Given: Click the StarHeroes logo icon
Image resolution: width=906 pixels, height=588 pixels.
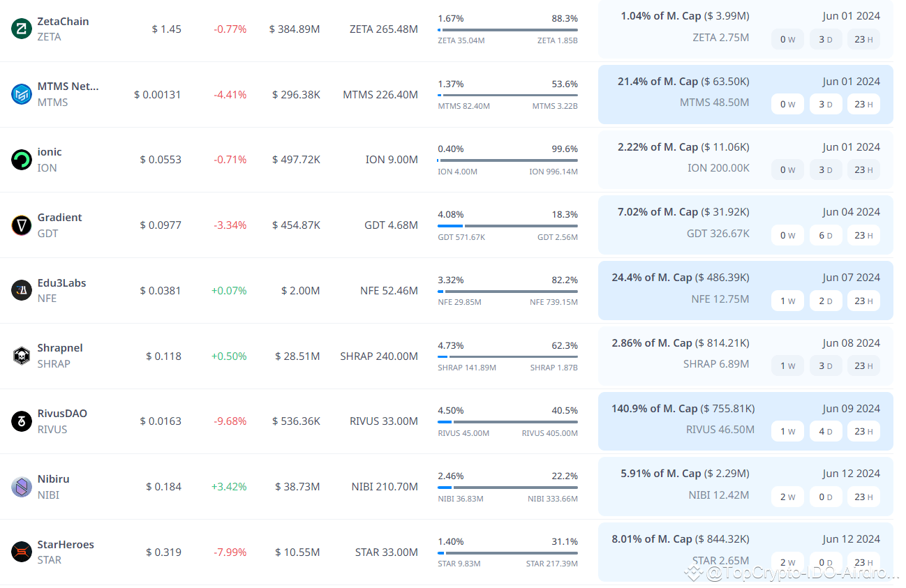Looking at the screenshot, I should coord(22,552).
